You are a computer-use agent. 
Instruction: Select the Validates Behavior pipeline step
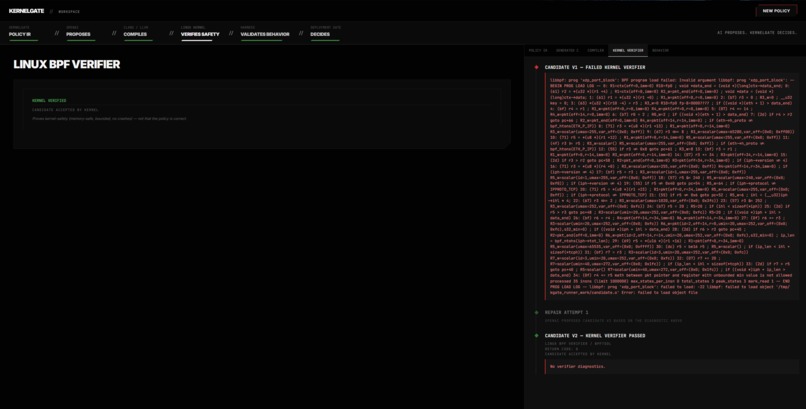265,32
